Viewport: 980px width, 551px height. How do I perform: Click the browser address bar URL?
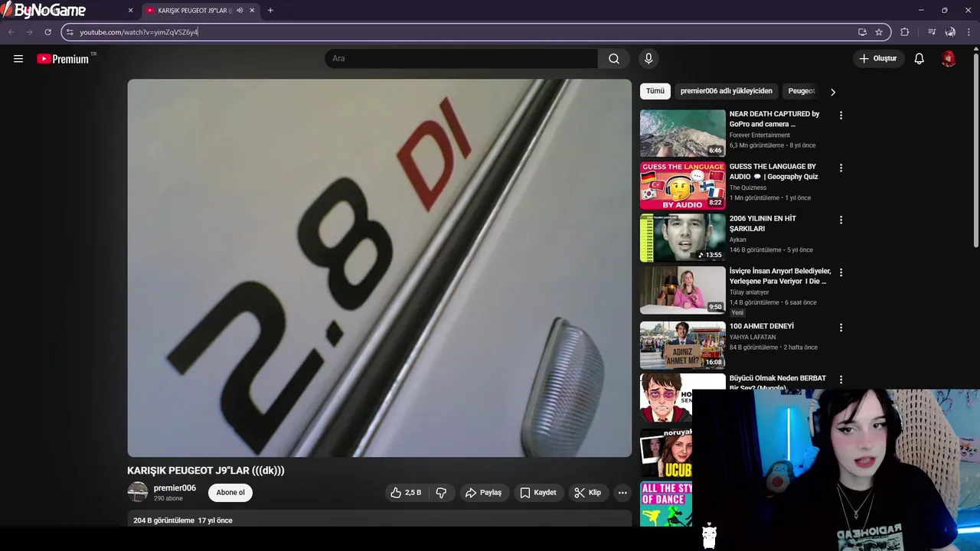(139, 32)
